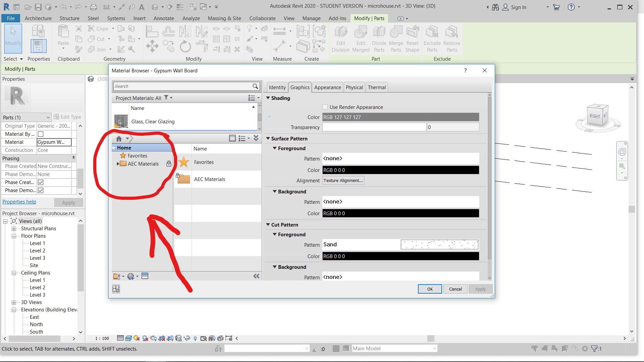Open the Graphics tab in Material Browser
The height and width of the screenshot is (362, 644).
tap(300, 87)
